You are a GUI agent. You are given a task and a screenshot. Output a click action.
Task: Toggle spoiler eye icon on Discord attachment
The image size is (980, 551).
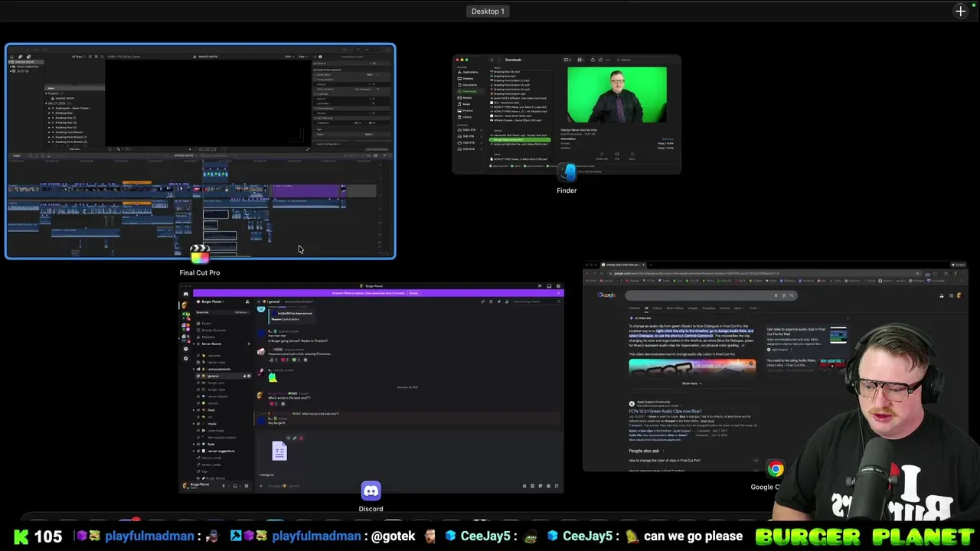[x=288, y=438]
